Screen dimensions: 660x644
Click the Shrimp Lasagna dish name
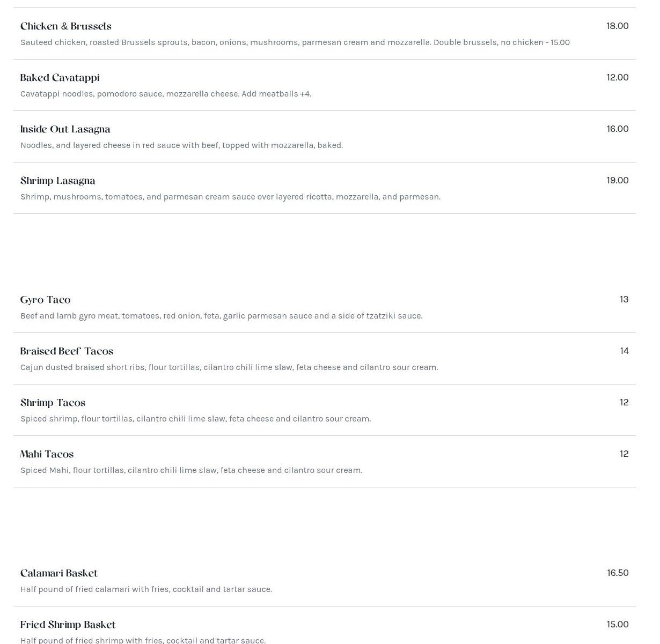[x=57, y=181]
